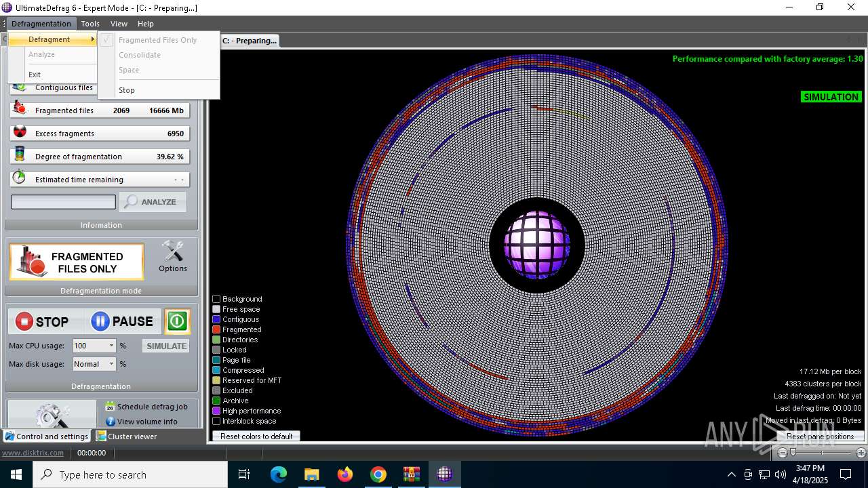Click the red STOP defragmentation button
Viewport: 868px width, 488px height.
click(x=43, y=321)
